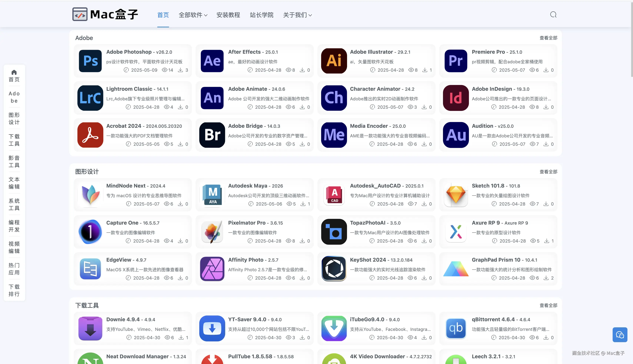Click the home icon in left sidebar

(14, 72)
